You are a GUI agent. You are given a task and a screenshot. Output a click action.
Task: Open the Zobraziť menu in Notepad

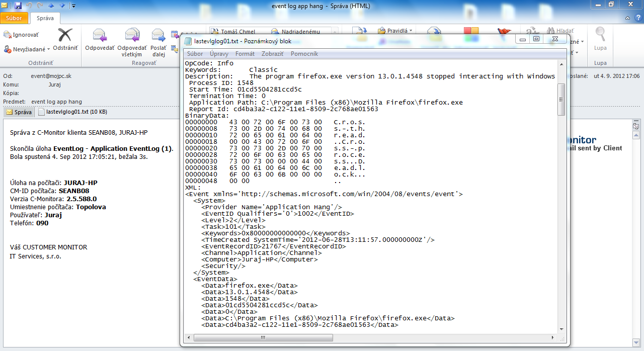pos(272,53)
